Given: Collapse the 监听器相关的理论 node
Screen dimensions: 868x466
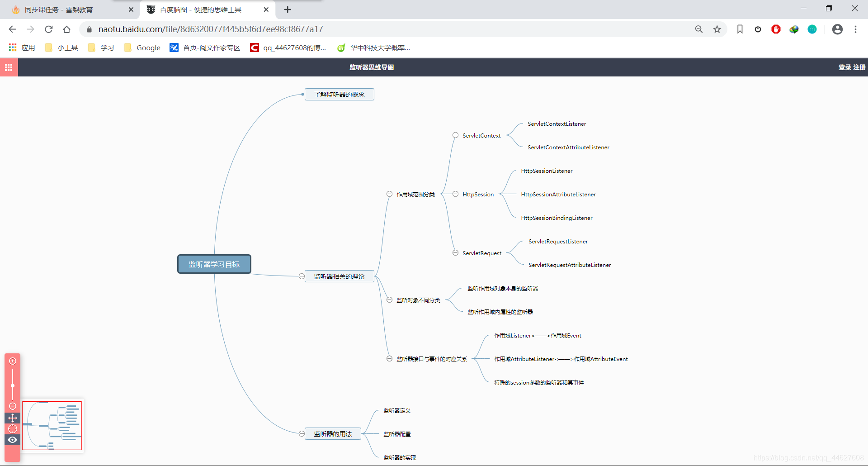Looking at the screenshot, I should click(302, 276).
